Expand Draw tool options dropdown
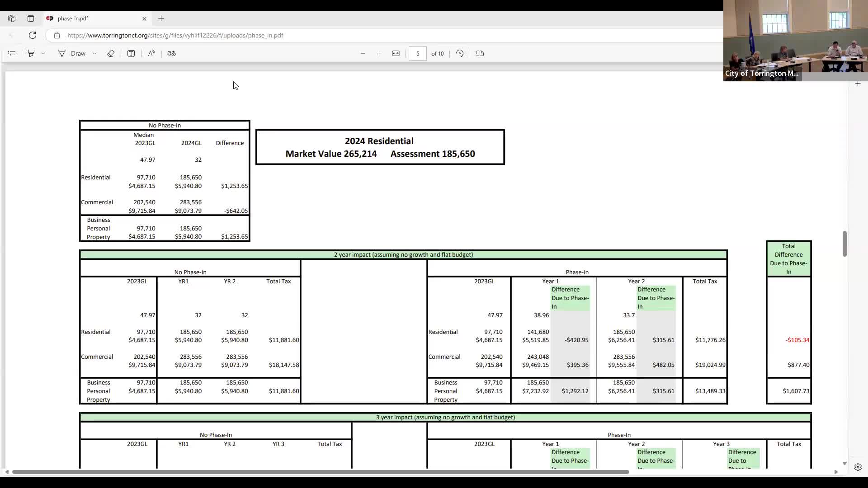The height and width of the screenshot is (488, 868). [94, 53]
